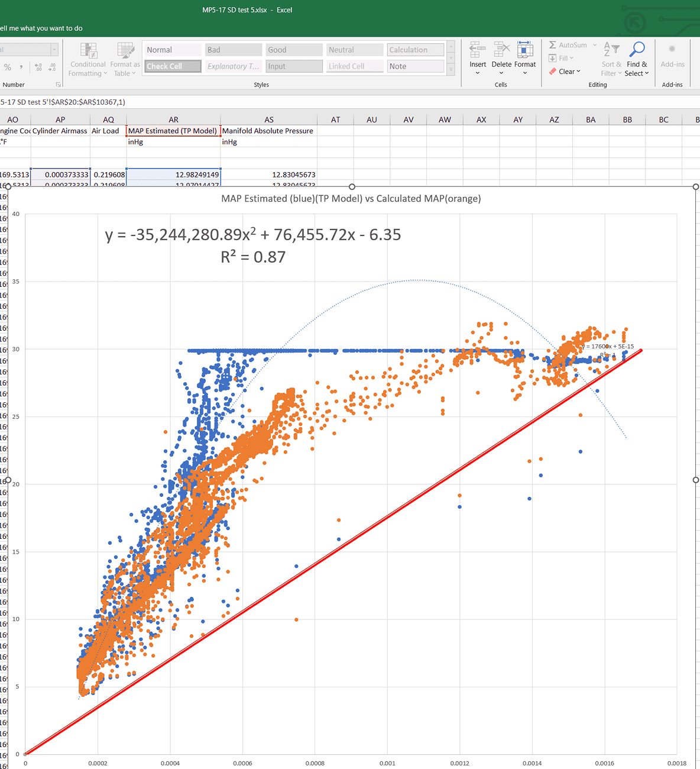The width and height of the screenshot is (700, 769).
Task: Apply the Normal cell style
Action: (173, 50)
